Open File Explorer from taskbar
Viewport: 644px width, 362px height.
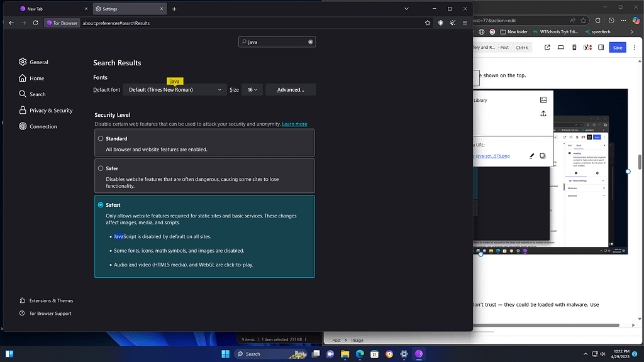345,354
